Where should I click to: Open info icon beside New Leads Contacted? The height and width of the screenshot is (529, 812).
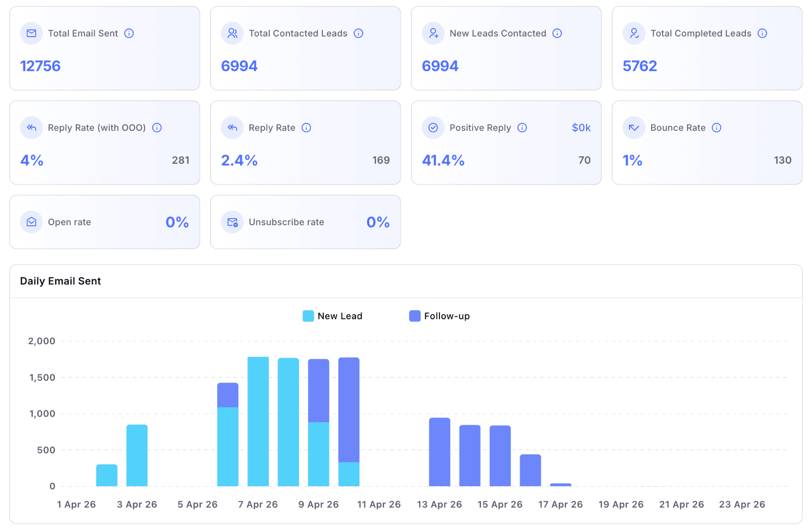tap(557, 33)
